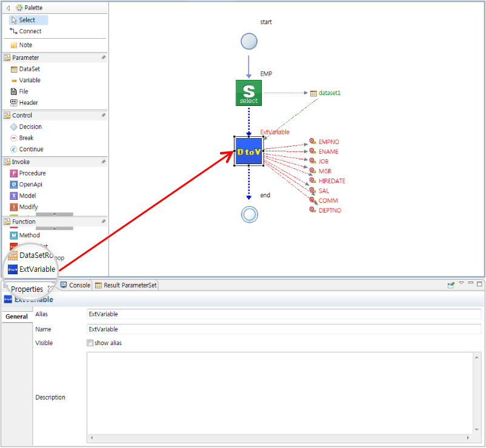Click the Description box horizontal scrollbar
Screen dimensions: 486x448
click(280, 437)
